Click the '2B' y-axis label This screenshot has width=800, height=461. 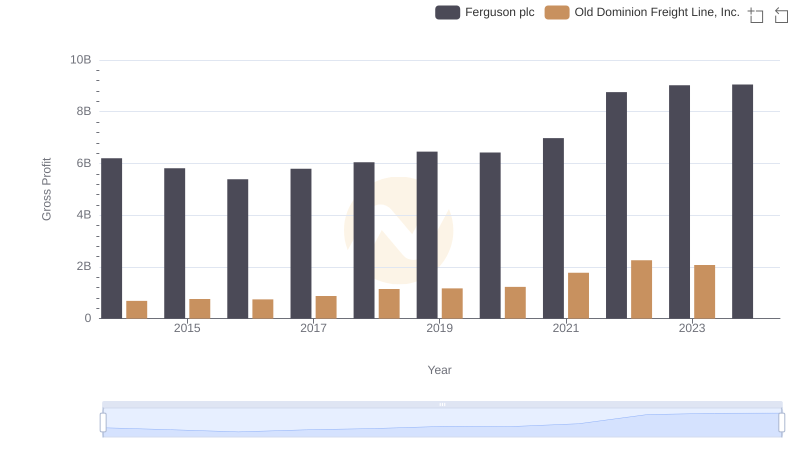[84, 266]
